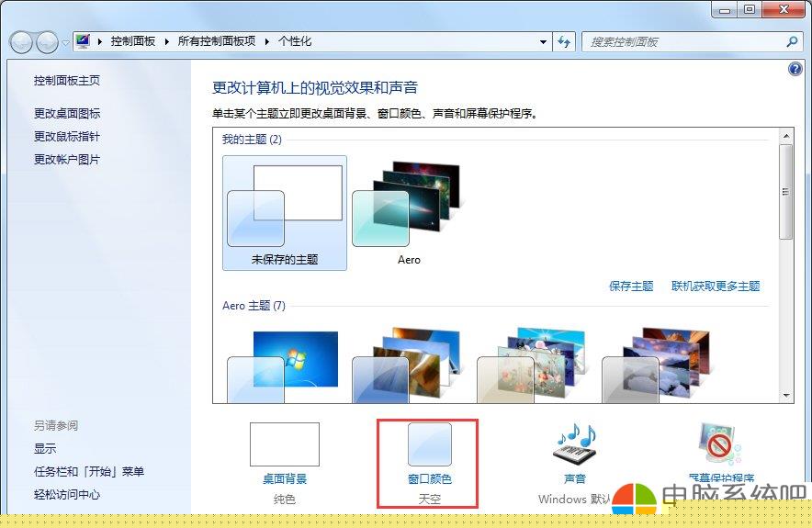Click scroll down arrow of themes list
The image size is (812, 528).
[x=786, y=396]
